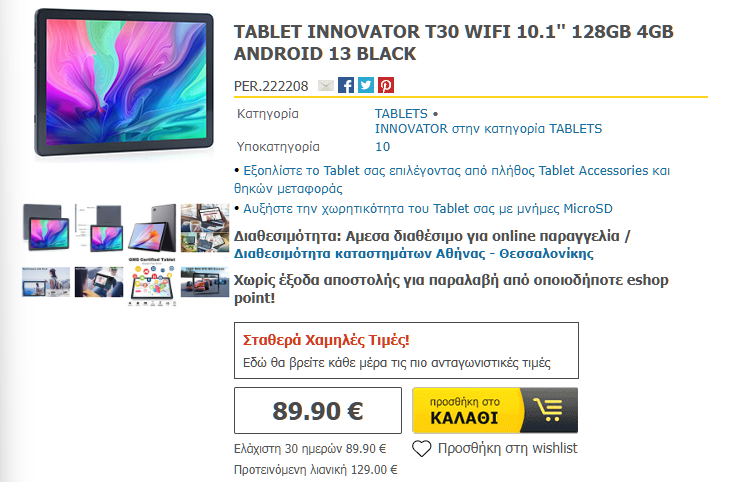Image resolution: width=750 pixels, height=482 pixels.
Task: Click the wishlist heart icon
Action: tap(421, 449)
